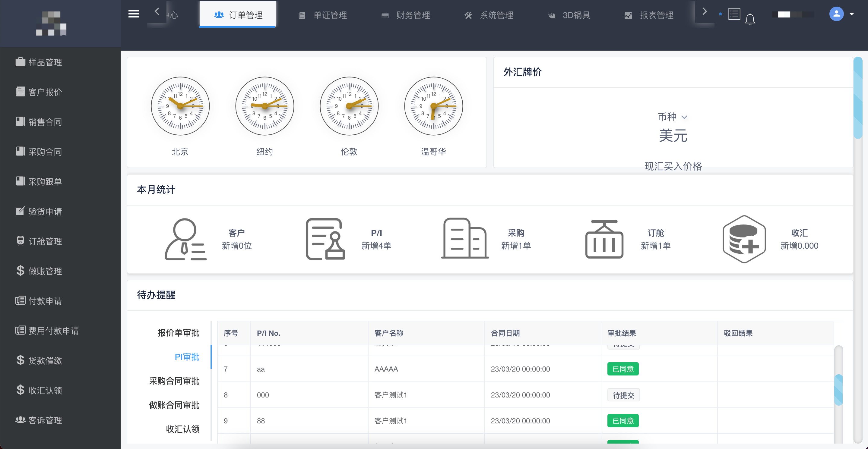Image resolution: width=868 pixels, height=449 pixels.
Task: Click the 采购 building statistics icon
Action: [x=465, y=238]
